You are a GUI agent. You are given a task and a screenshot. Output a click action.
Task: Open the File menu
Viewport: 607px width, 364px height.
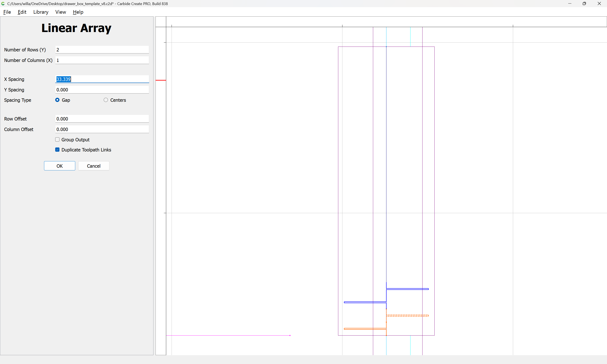pos(7,12)
